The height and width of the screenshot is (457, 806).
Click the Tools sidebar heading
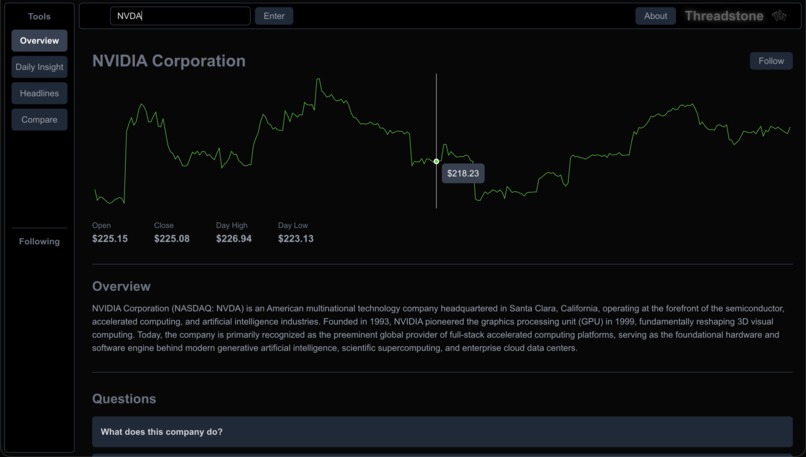click(x=39, y=16)
